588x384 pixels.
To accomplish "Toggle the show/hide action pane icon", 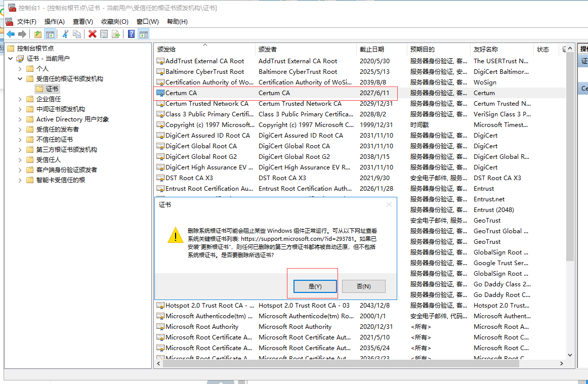I will 144,34.
